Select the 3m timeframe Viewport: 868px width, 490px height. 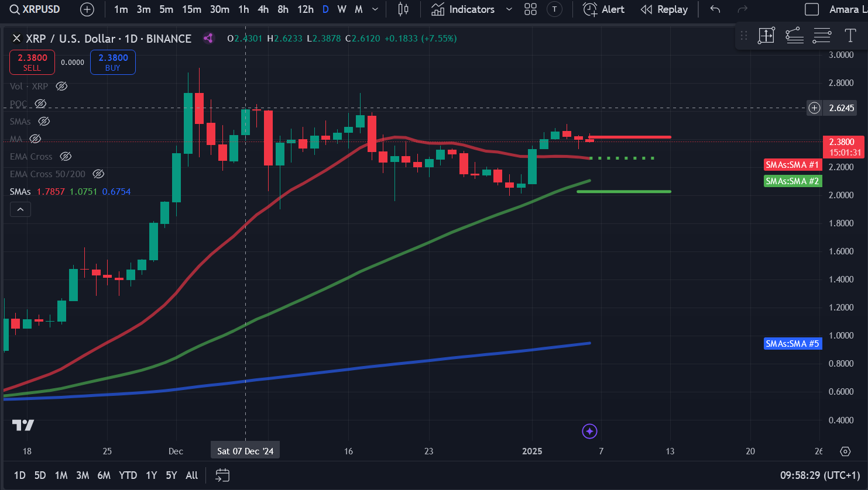click(x=143, y=9)
